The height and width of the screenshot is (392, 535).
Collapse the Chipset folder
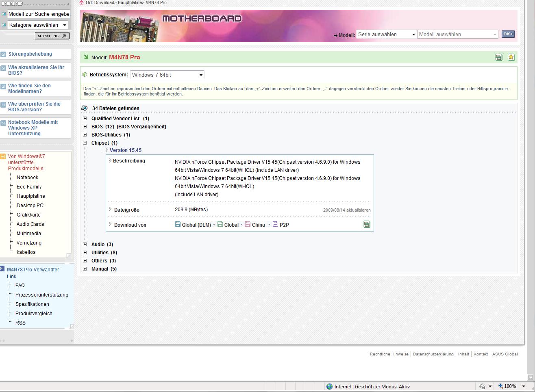pyautogui.click(x=85, y=143)
